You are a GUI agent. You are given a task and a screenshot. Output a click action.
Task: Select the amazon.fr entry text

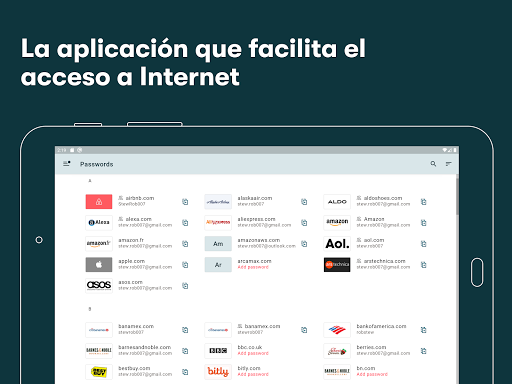(145, 243)
